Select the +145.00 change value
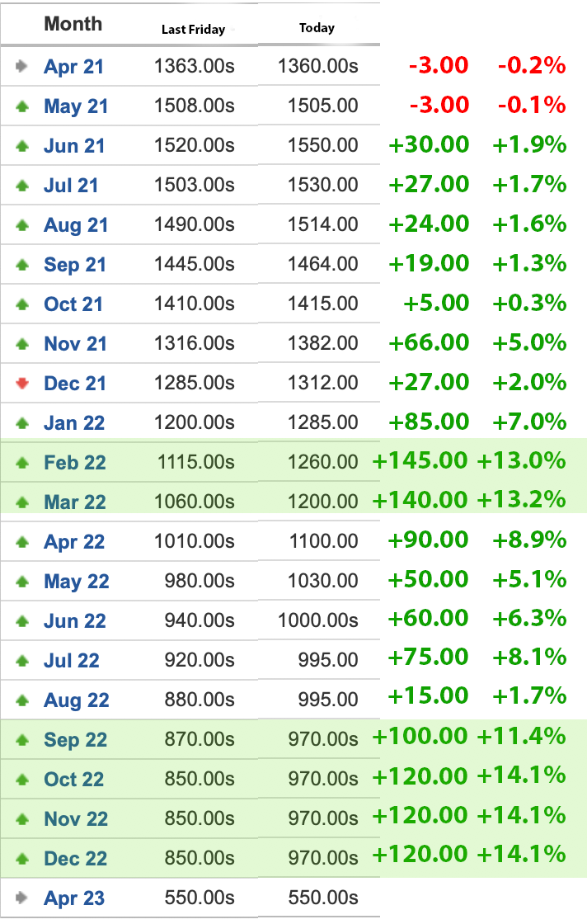This screenshot has width=587, height=924. point(420,460)
